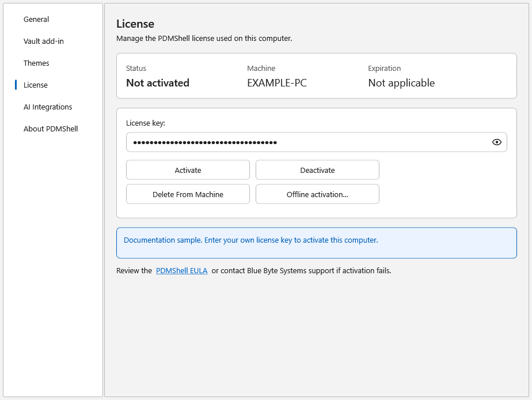Click the License page heading
532x400 pixels.
coord(135,24)
